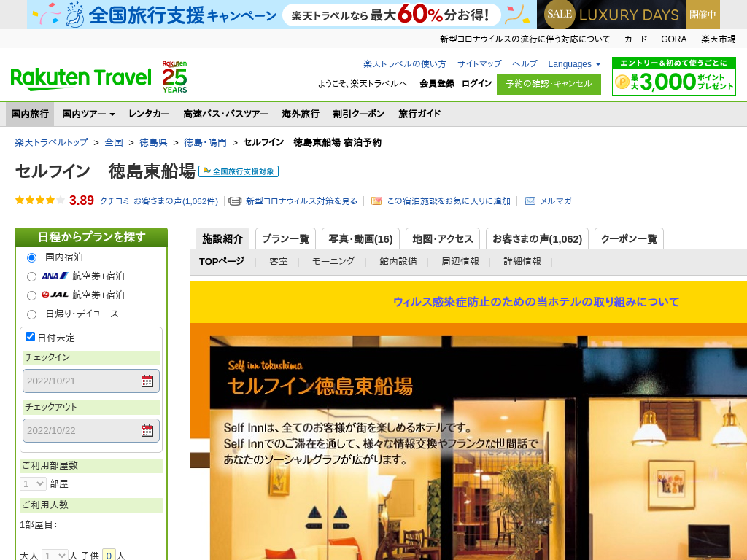
Task: Open クチコミ・お客さまの声(1,062件) link
Action: 158,201
